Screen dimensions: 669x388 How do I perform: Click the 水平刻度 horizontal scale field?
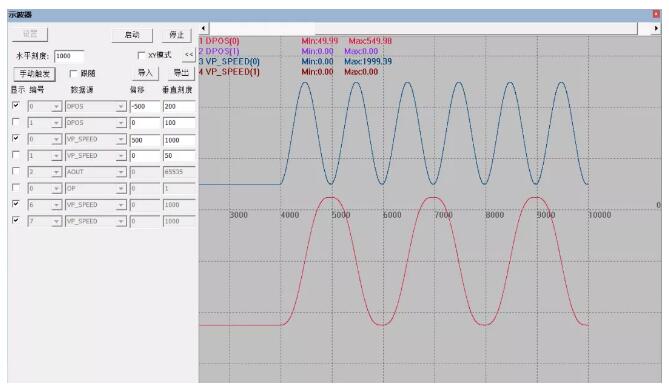(x=69, y=56)
